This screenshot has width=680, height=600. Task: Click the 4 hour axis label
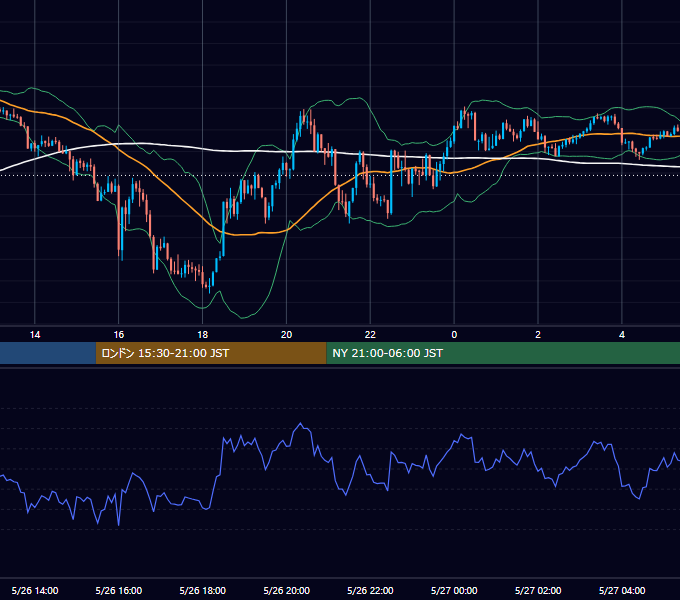pyautogui.click(x=622, y=335)
